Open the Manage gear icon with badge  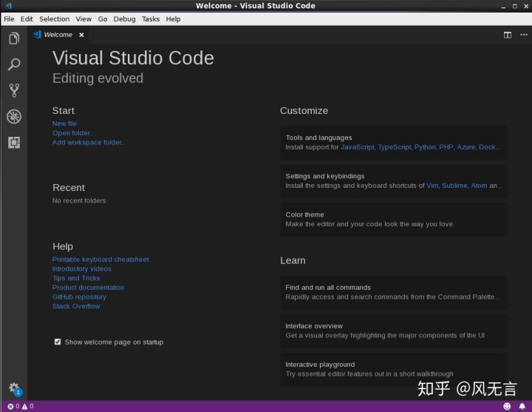tap(15, 388)
